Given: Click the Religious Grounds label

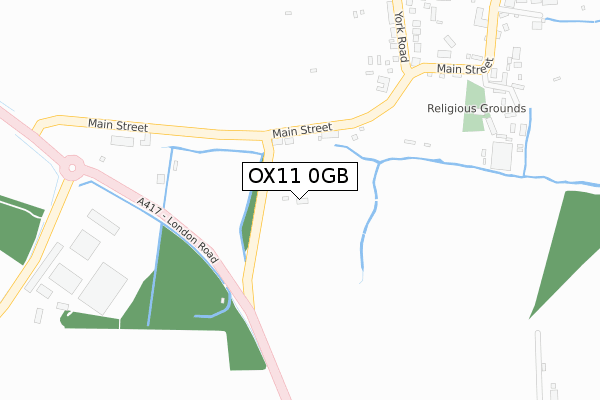Looking at the screenshot, I should coord(476,108).
